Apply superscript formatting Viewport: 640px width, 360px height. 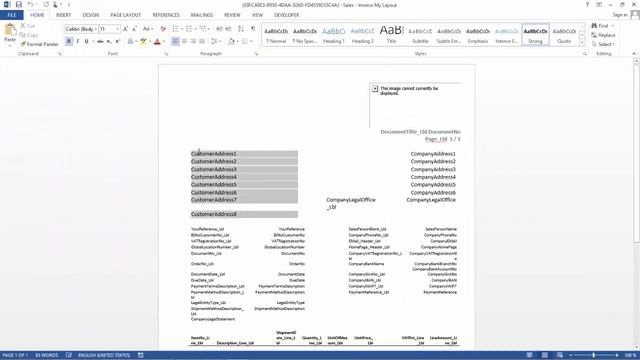pos(118,41)
